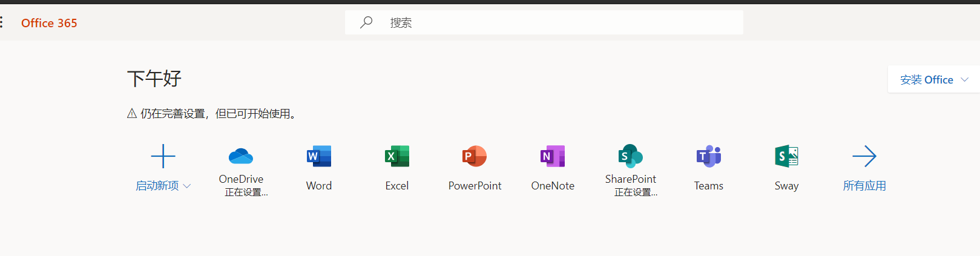Open the app launcher dots at top-left
The image size is (980, 256).
point(2,23)
